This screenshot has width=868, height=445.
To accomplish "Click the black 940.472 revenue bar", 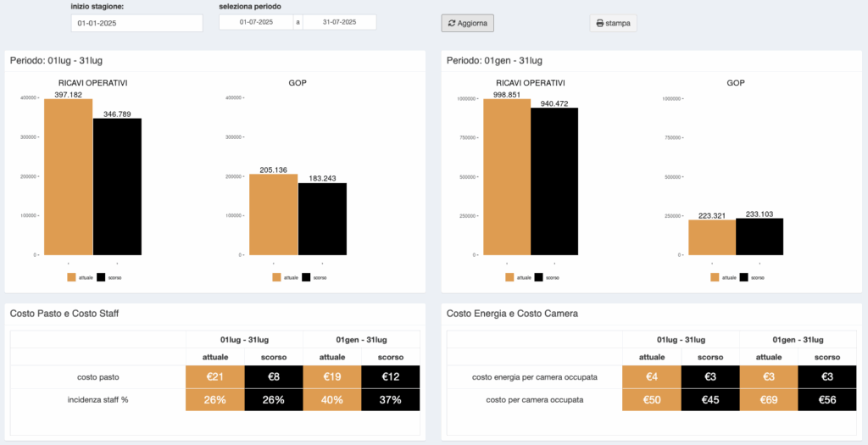I will (x=554, y=181).
